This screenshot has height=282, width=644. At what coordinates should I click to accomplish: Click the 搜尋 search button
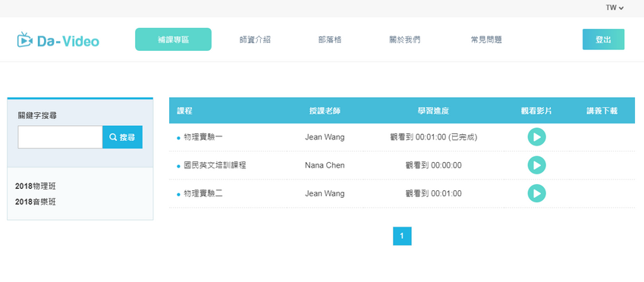tap(122, 137)
